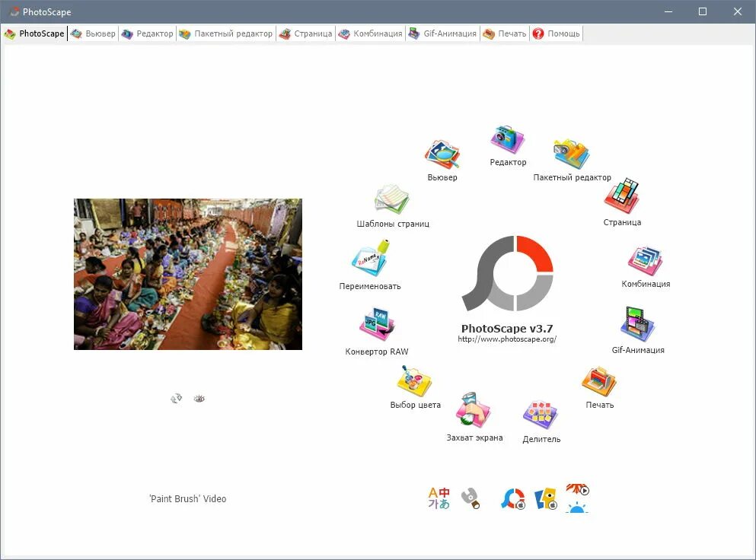Screen dimensions: 756x560
Task: Open the Gif-Анимация tab
Action: (442, 33)
